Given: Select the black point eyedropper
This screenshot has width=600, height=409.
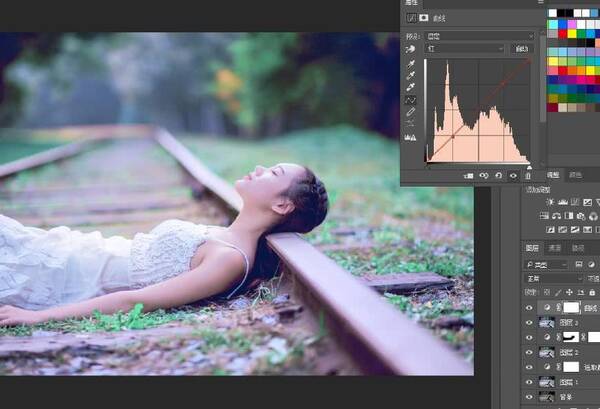Looking at the screenshot, I should point(411,61).
